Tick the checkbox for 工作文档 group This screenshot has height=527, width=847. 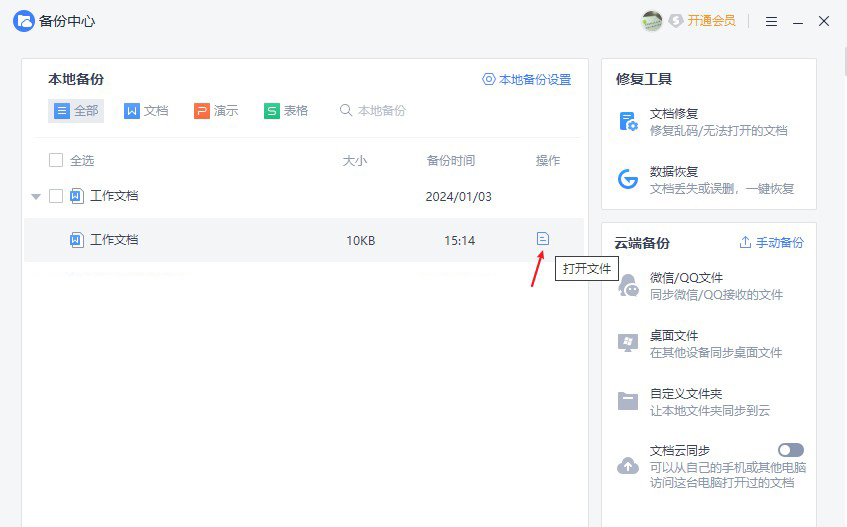(x=56, y=195)
